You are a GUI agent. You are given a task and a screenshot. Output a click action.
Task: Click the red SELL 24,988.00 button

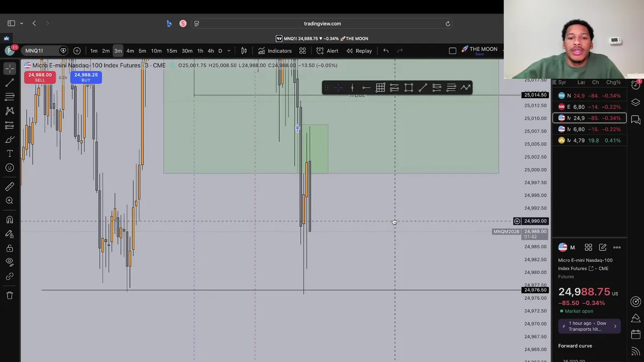click(x=40, y=77)
